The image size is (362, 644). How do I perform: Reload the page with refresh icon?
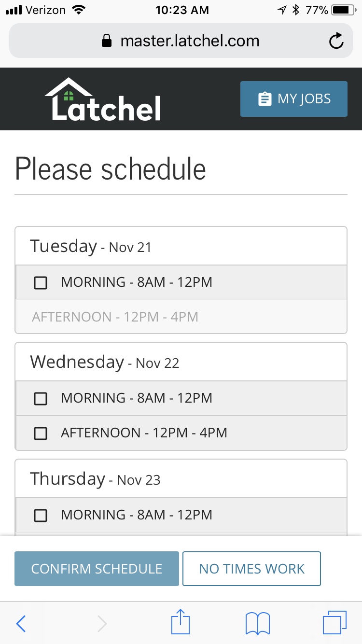[336, 42]
